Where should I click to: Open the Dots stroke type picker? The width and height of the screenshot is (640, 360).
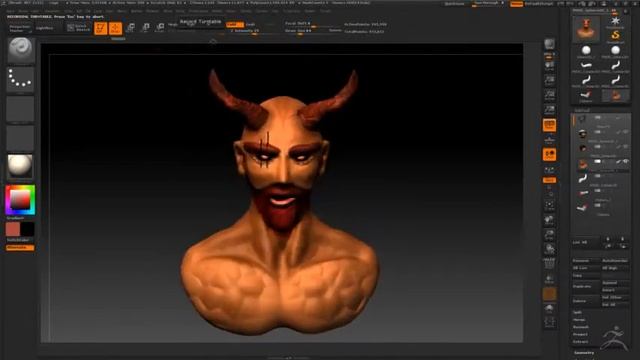click(20, 79)
